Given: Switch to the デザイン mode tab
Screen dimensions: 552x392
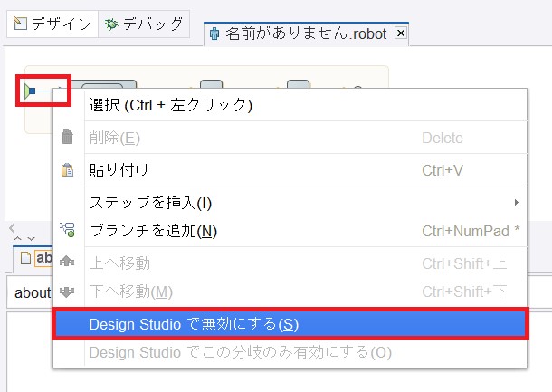Looking at the screenshot, I should 52,24.
